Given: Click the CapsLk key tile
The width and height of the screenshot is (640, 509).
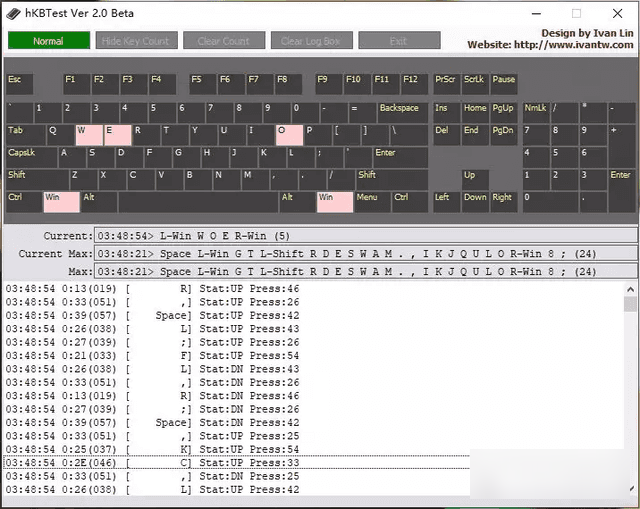Looking at the screenshot, I should click(31, 158).
